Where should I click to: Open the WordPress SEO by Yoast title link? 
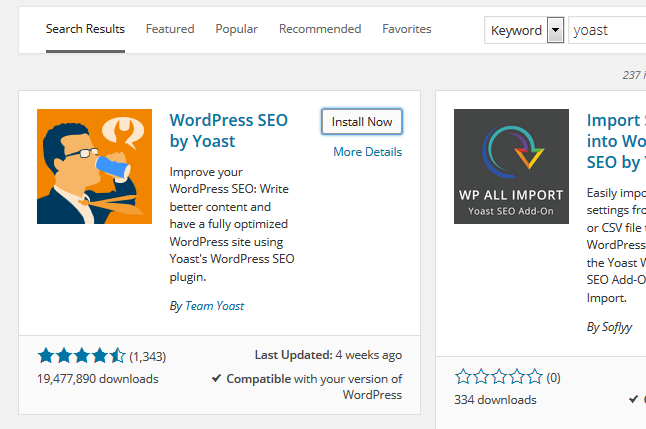click(x=229, y=131)
